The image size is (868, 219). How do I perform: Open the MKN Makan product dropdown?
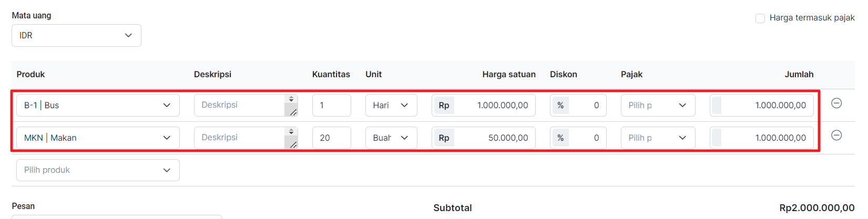[98, 138]
